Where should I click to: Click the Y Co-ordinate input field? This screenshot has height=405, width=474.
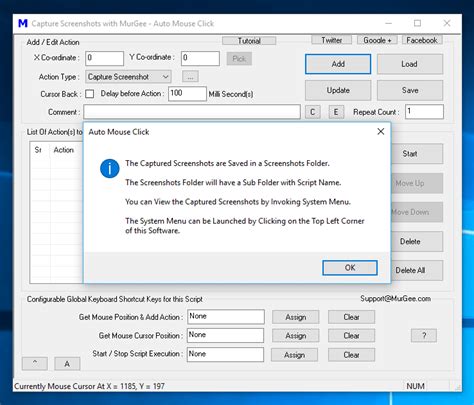point(200,58)
